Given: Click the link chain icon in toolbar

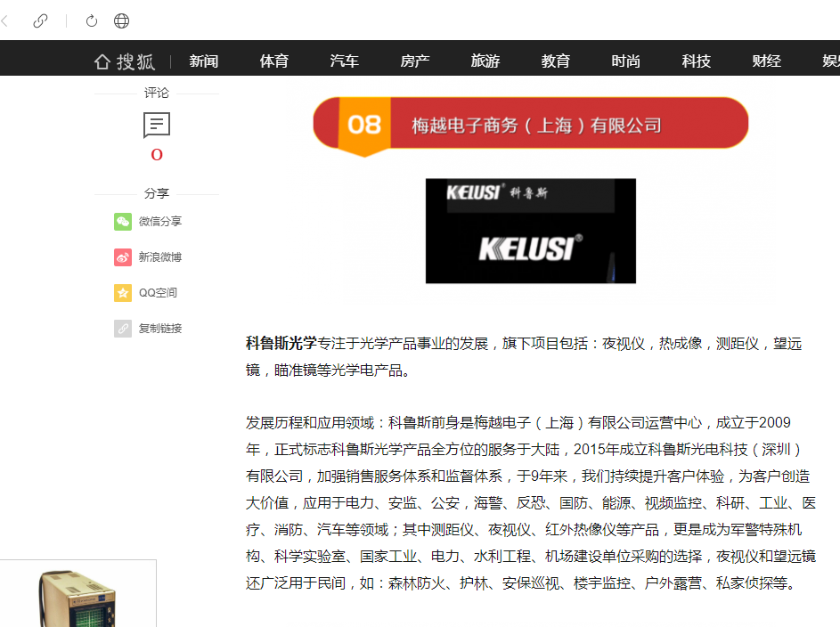Looking at the screenshot, I should [40, 20].
